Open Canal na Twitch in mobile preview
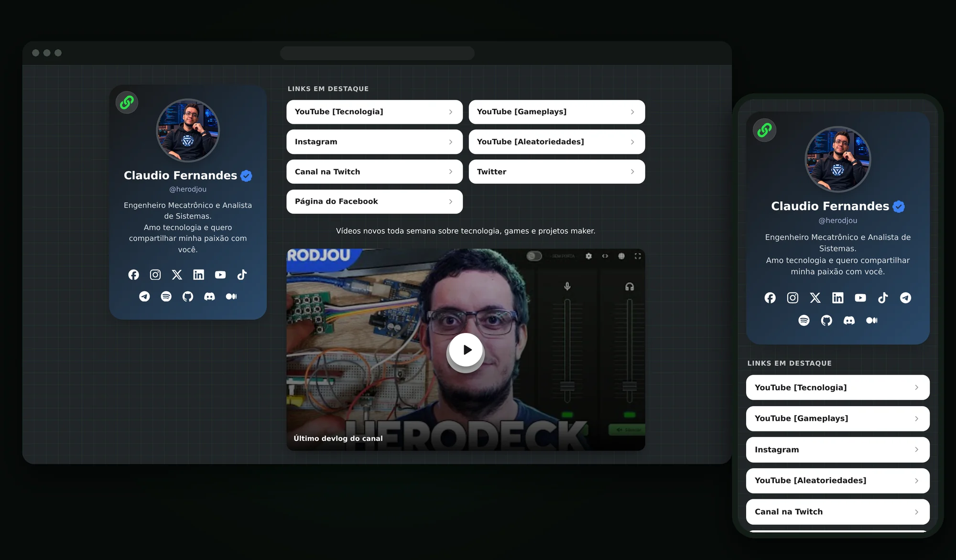 pos(838,512)
